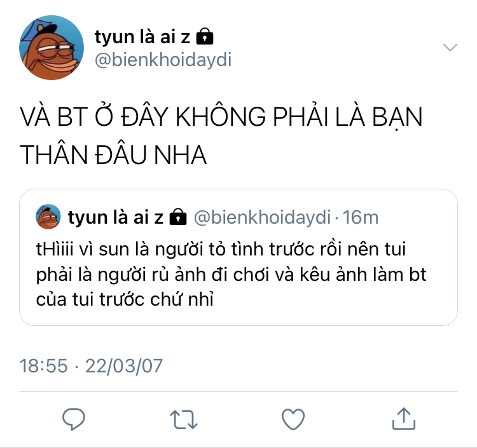The width and height of the screenshot is (477, 448).
Task: Open the quoted tweet text starting 'tHìiii vì sun'
Action: pyautogui.click(x=232, y=274)
